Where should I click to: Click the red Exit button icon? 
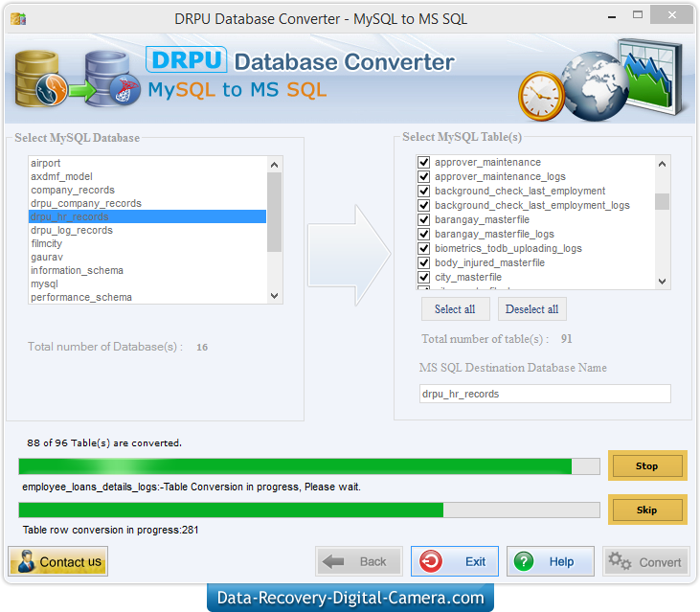click(x=431, y=561)
